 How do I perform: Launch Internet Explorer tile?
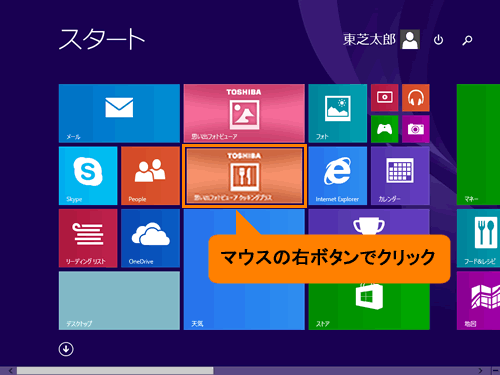click(x=338, y=176)
